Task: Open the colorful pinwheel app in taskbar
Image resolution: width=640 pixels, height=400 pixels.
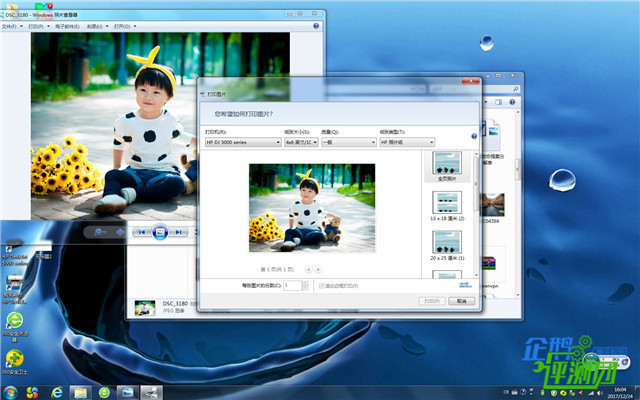Action: [32, 393]
